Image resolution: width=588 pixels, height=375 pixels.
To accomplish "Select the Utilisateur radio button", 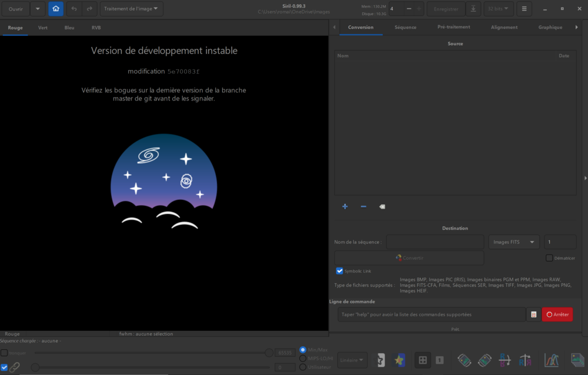I will (x=303, y=367).
